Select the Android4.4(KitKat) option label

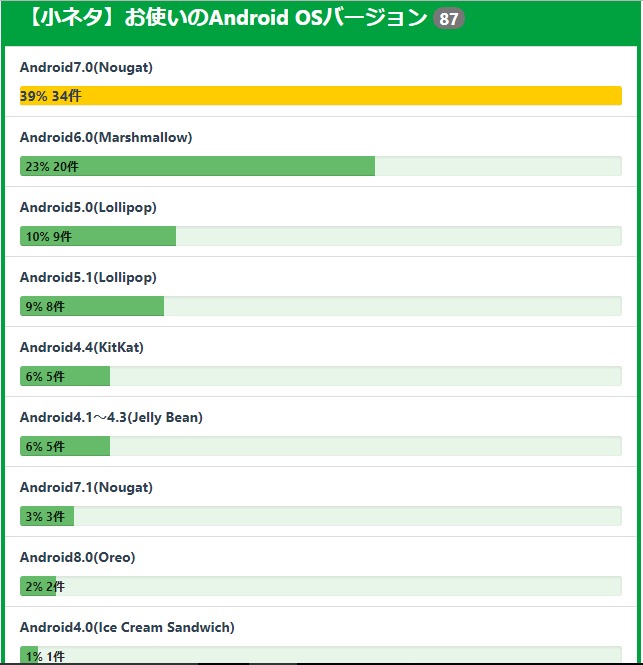point(82,347)
